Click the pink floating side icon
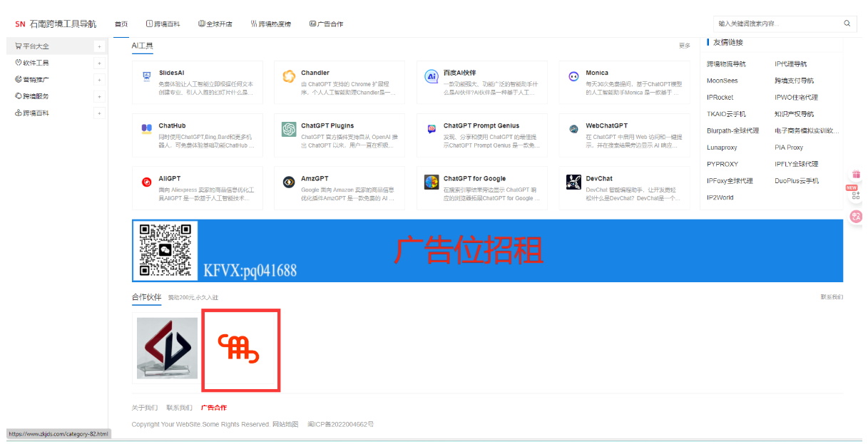Screen dimensions: 868x444 click(857, 217)
